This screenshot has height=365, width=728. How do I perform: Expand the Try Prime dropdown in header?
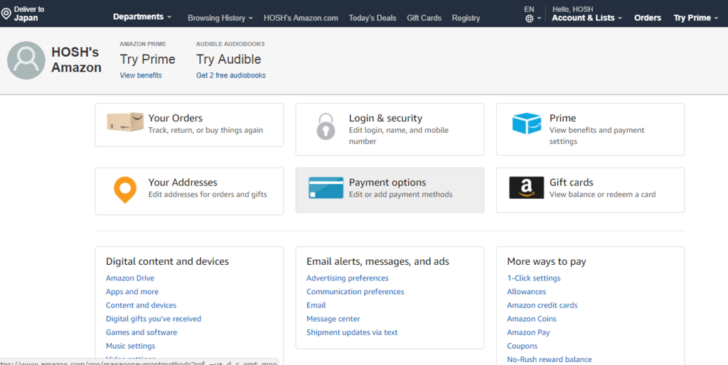696,18
